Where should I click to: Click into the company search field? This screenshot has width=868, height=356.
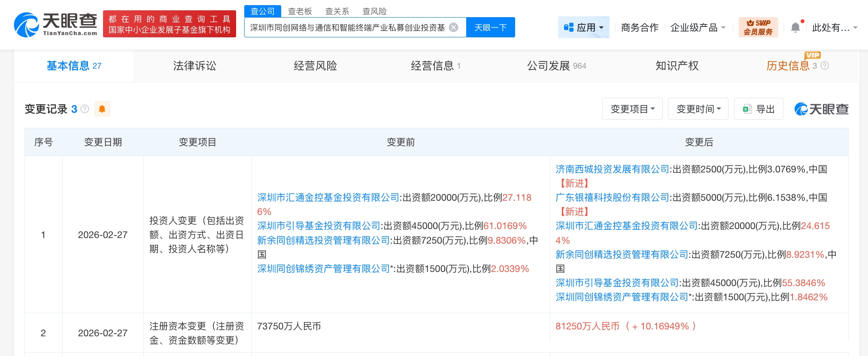(348, 27)
